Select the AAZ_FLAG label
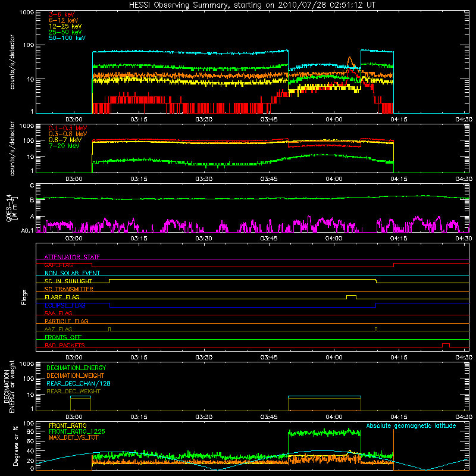The image size is (476, 476). pyautogui.click(x=58, y=329)
